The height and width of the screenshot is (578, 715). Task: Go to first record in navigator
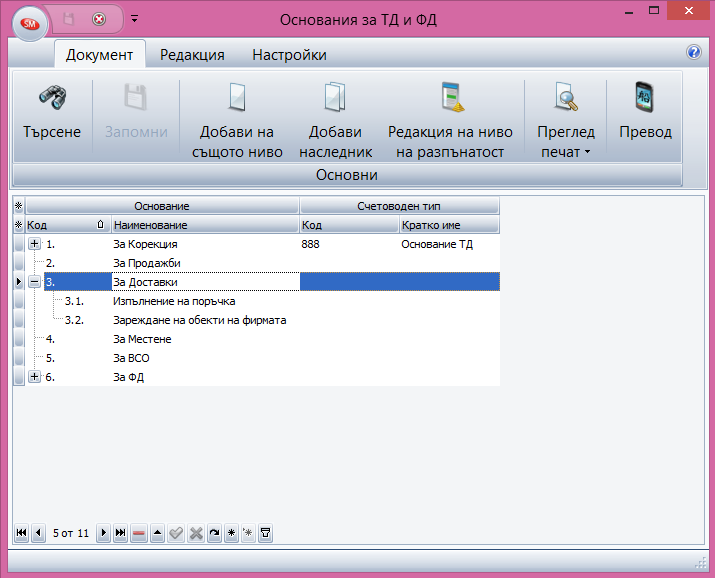(x=21, y=533)
